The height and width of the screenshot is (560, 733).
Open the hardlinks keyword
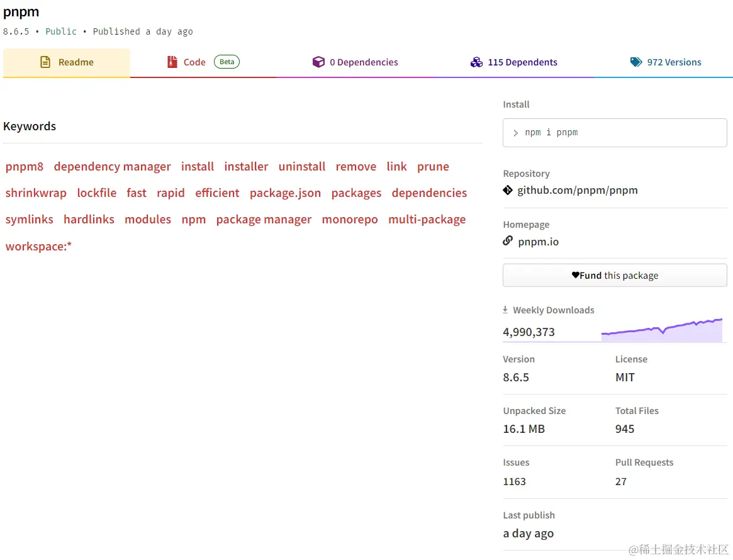point(89,219)
